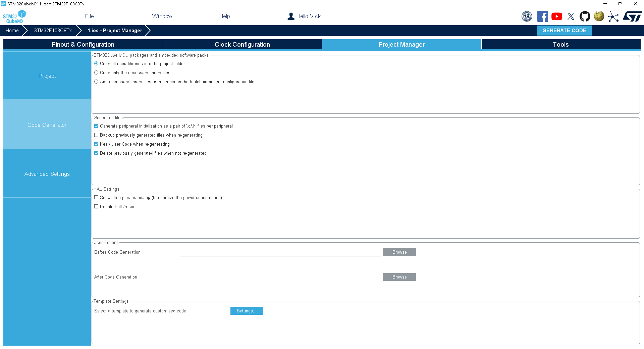The width and height of the screenshot is (644, 349).
Task: Open the File menu
Action: point(89,16)
